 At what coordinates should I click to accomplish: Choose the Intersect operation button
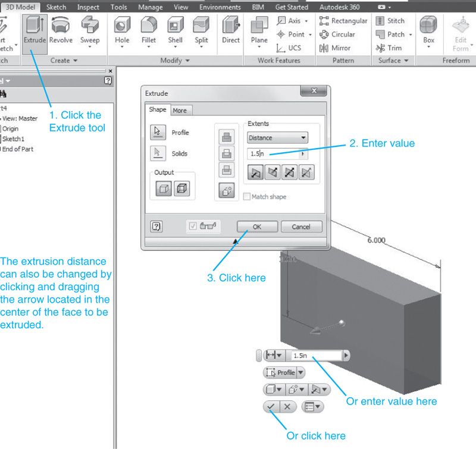(227, 169)
